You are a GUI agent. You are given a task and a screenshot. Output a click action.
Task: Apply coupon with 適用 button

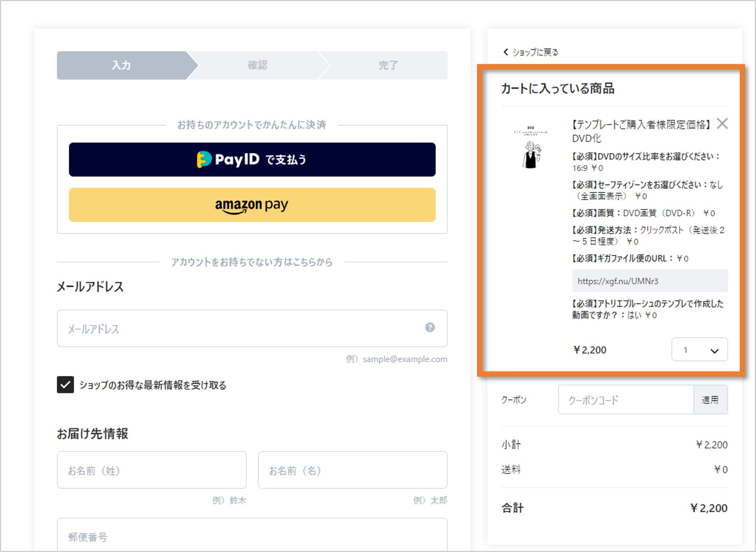pos(711,400)
